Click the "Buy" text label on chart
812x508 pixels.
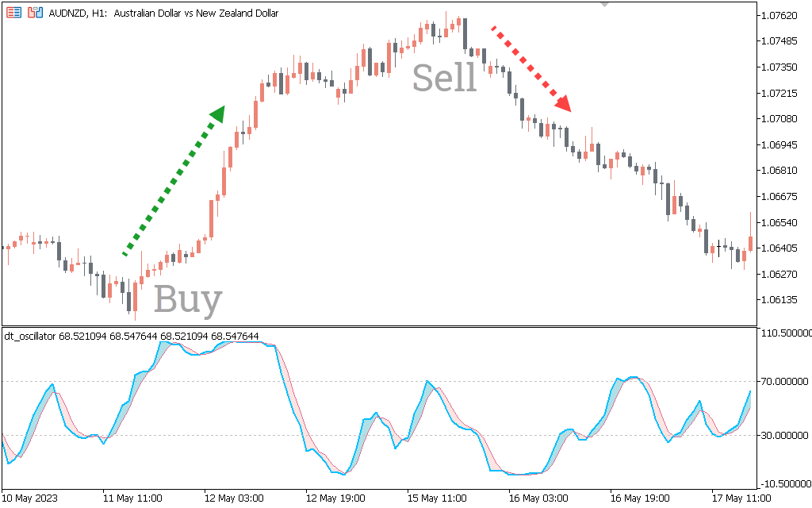[x=188, y=300]
